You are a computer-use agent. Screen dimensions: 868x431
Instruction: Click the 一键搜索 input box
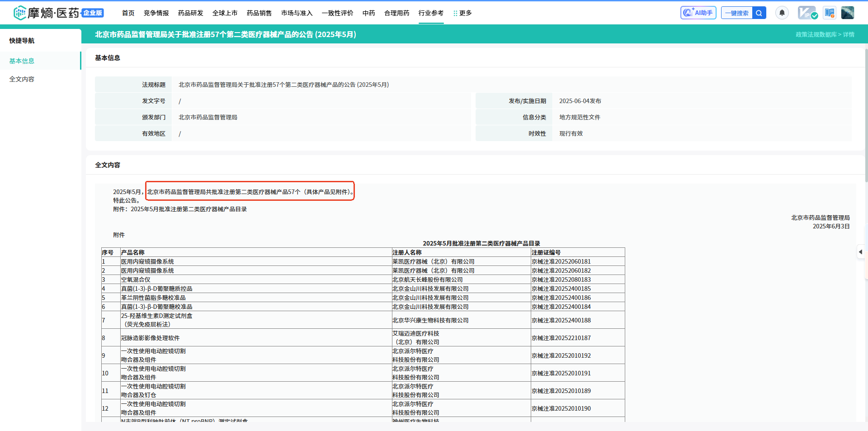tap(737, 13)
